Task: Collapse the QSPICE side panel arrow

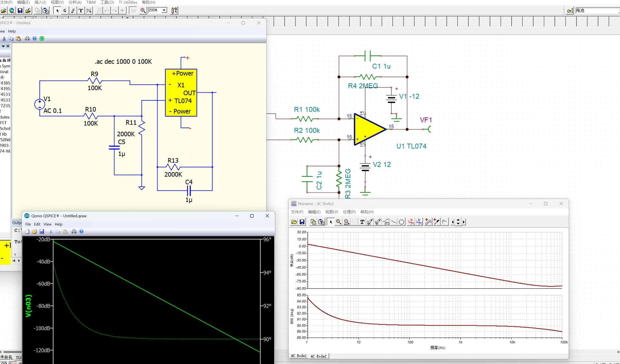Action: (3, 46)
